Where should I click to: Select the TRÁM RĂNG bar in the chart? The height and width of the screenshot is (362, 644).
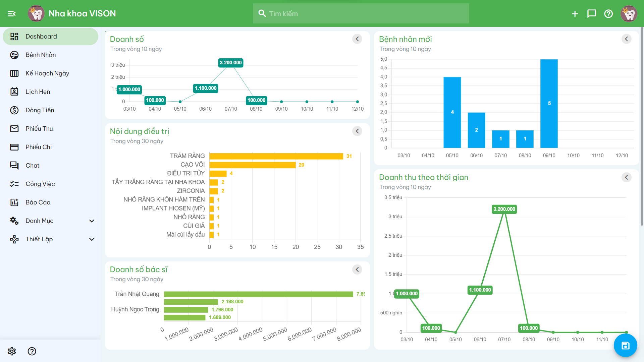275,156
